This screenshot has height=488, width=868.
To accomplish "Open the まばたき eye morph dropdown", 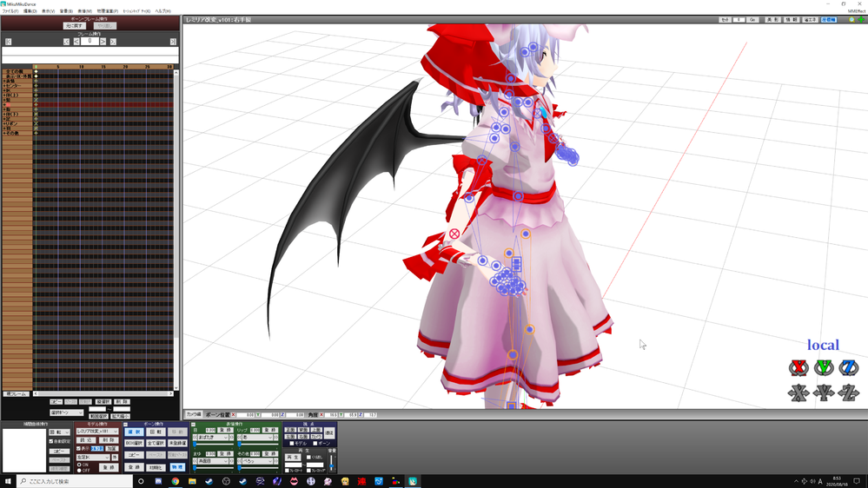I will tap(212, 437).
